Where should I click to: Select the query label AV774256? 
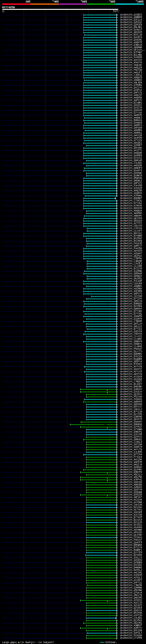(8, 7)
